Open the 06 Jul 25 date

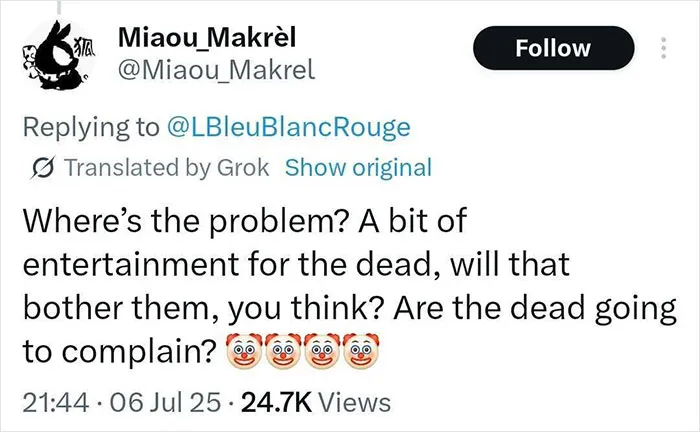tap(165, 402)
